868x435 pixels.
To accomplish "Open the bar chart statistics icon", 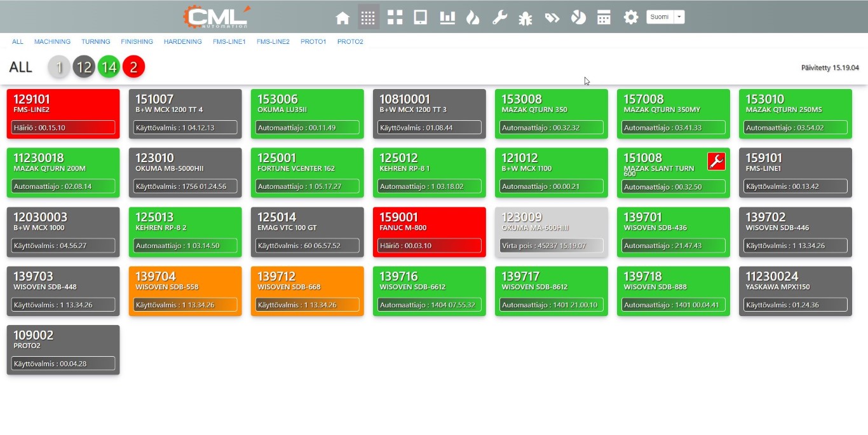I will [447, 18].
